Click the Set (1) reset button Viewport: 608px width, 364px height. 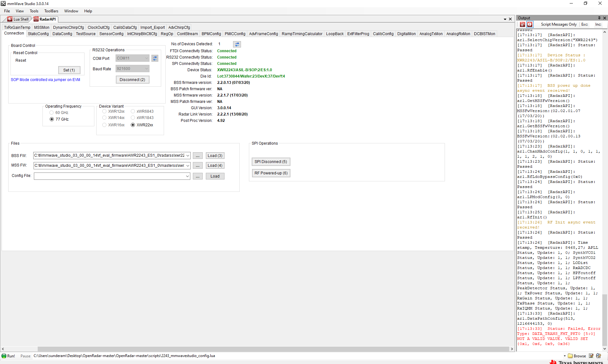coord(69,70)
